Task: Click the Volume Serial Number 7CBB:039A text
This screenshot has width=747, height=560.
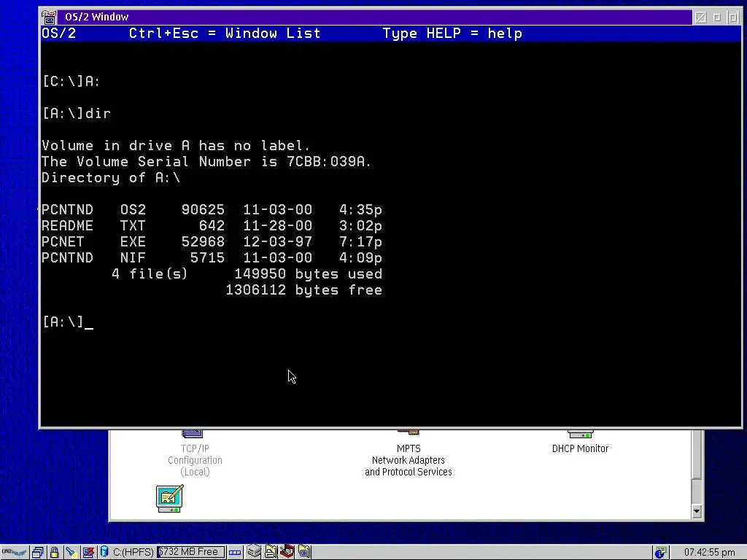Action: (x=206, y=161)
